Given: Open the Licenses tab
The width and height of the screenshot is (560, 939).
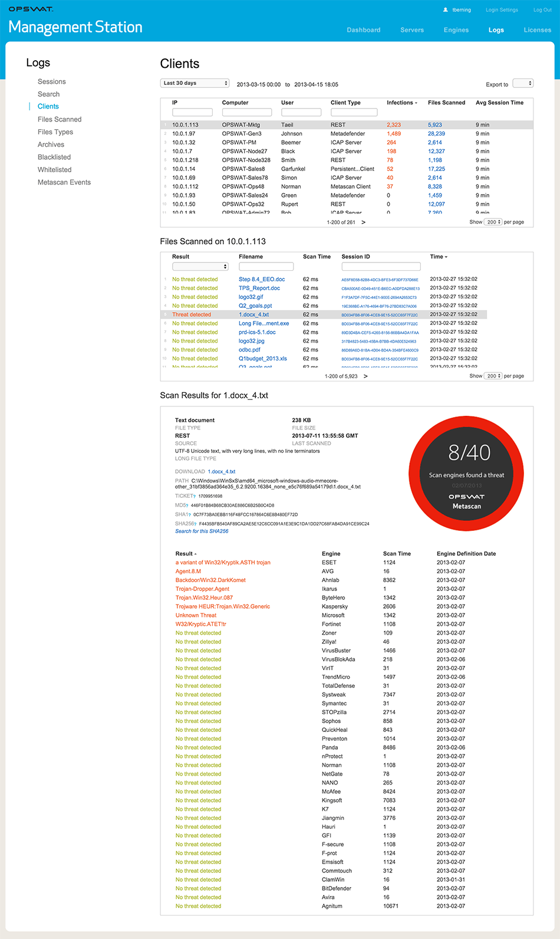Looking at the screenshot, I should tap(538, 30).
